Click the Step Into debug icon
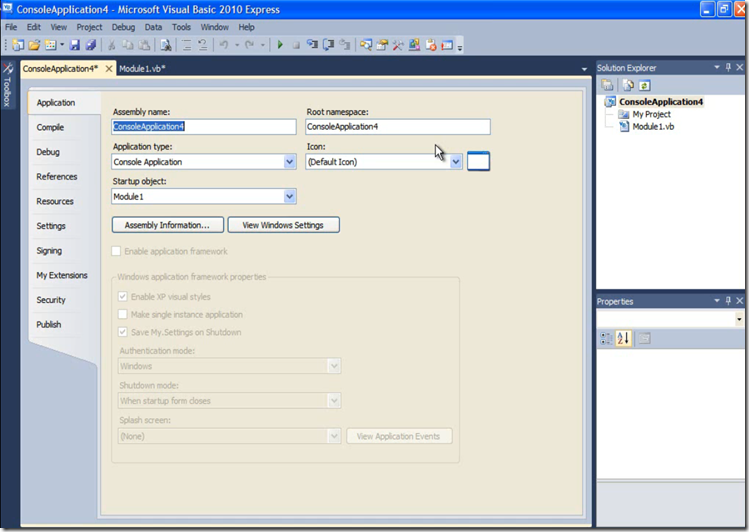749x532 pixels. click(312, 45)
